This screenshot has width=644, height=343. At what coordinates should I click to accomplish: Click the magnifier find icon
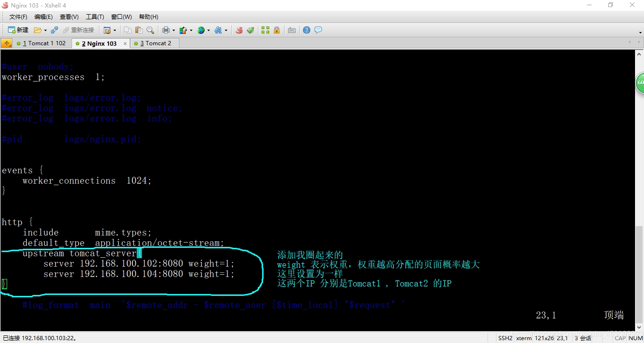pyautogui.click(x=150, y=30)
